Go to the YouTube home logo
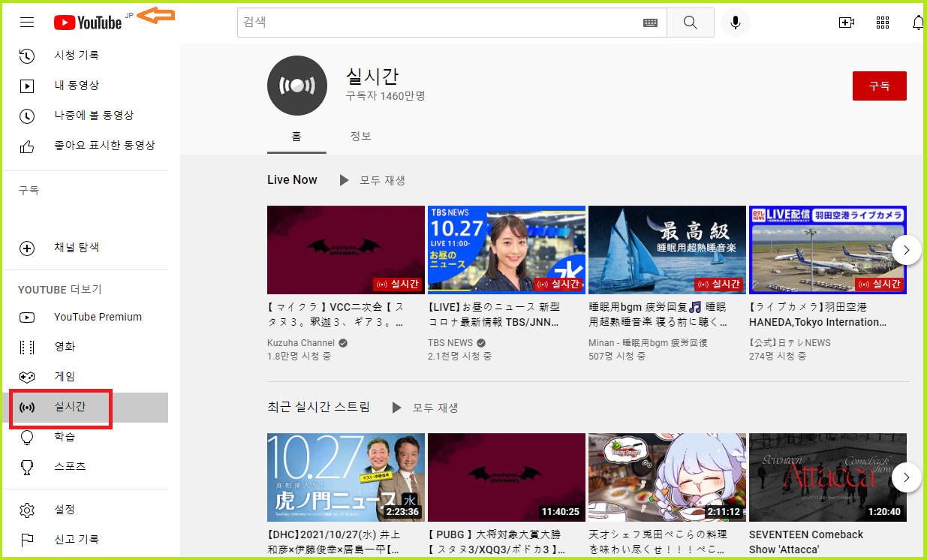927x560 pixels. click(x=88, y=23)
